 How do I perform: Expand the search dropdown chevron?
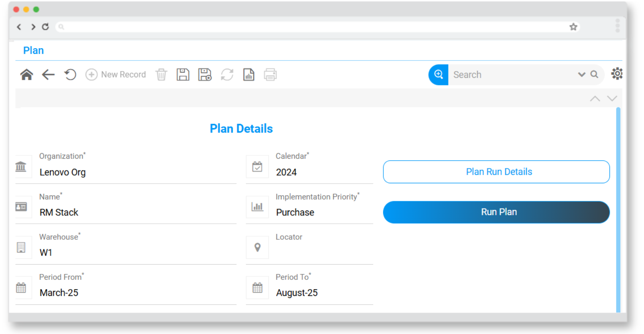coord(581,75)
